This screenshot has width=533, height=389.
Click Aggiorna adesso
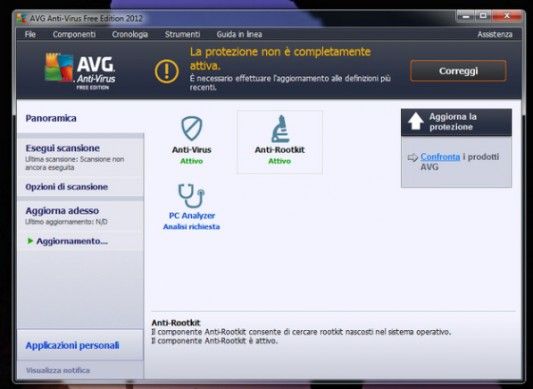pos(62,211)
